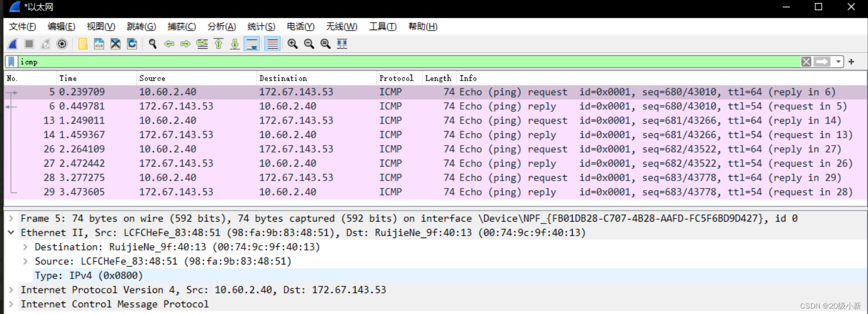Sort by the Info column header
This screenshot has height=314, width=868.
pos(662,78)
